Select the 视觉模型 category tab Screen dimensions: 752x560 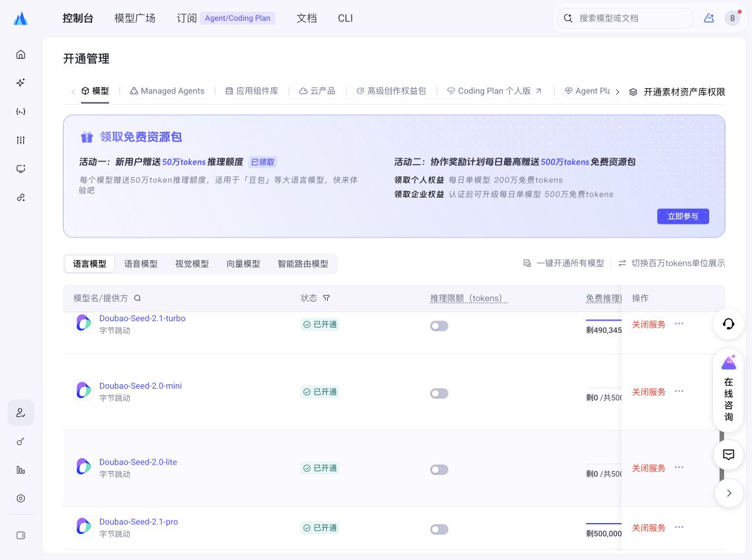192,263
